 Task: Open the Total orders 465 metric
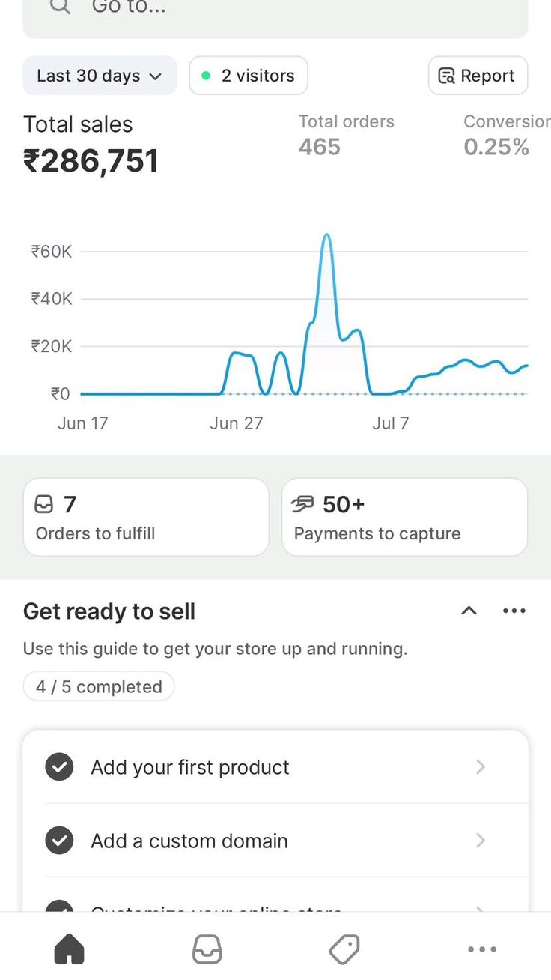(x=346, y=136)
